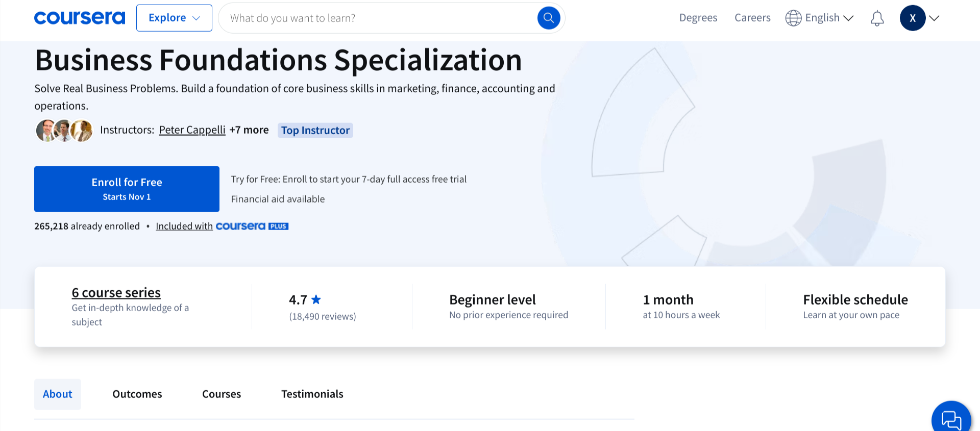
Task: Open Peter Cappelli instructor link
Action: coord(192,130)
